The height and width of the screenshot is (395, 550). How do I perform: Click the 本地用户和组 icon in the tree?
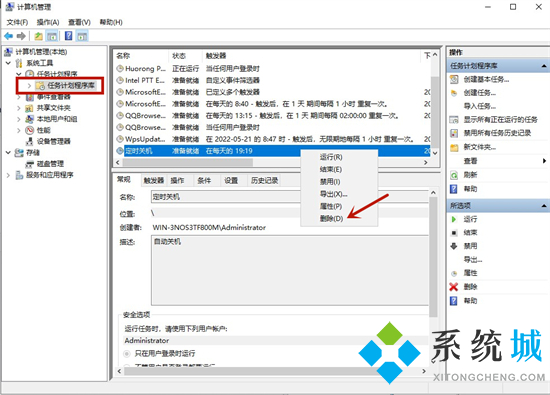click(29, 119)
